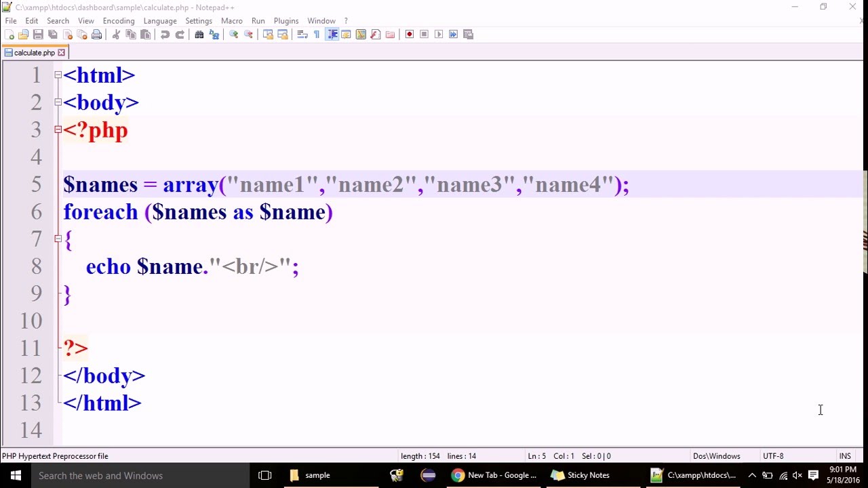Switch to Chrome New Tab window
868x488 pixels.
click(494, 475)
